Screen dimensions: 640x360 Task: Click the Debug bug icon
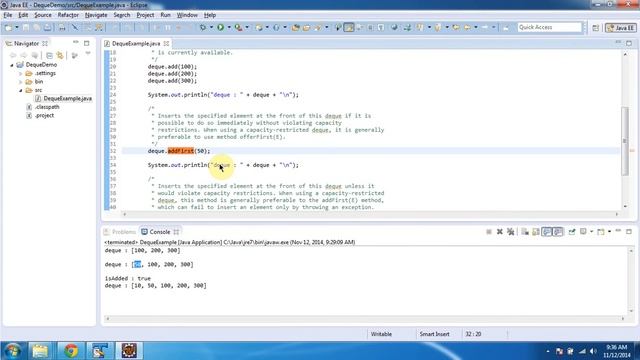(203, 28)
